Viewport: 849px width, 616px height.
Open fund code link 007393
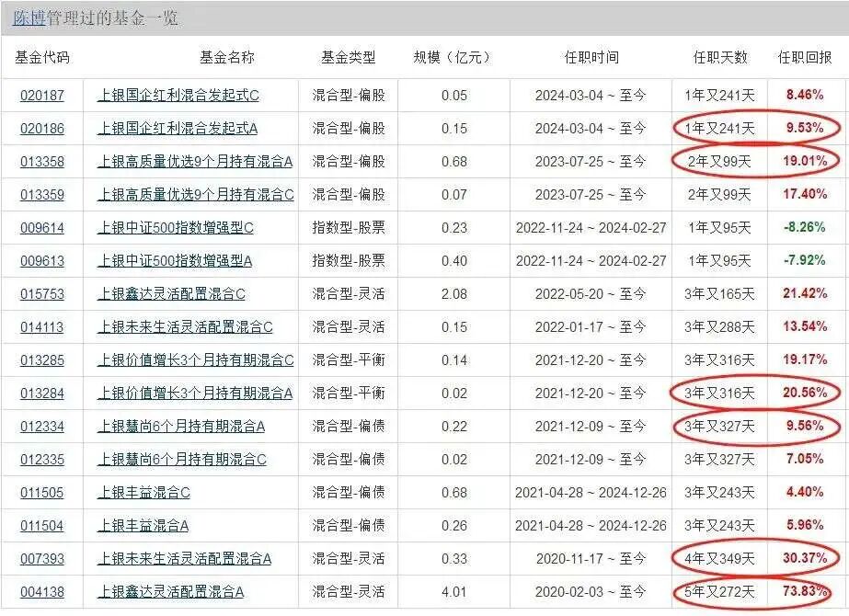(42, 559)
